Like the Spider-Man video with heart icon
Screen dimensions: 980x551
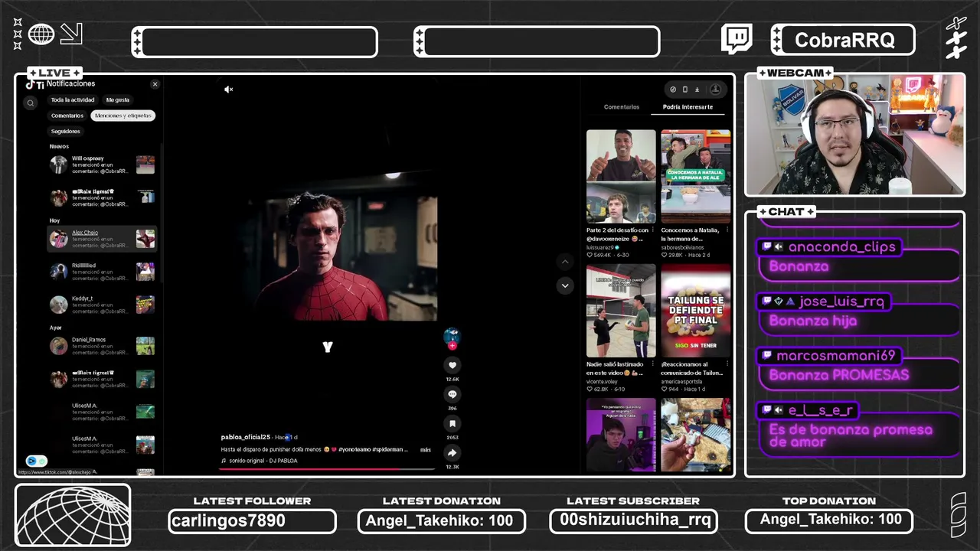point(452,365)
